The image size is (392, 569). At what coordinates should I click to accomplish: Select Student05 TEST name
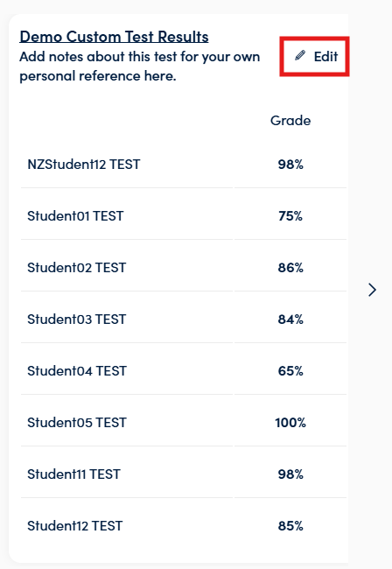77,423
